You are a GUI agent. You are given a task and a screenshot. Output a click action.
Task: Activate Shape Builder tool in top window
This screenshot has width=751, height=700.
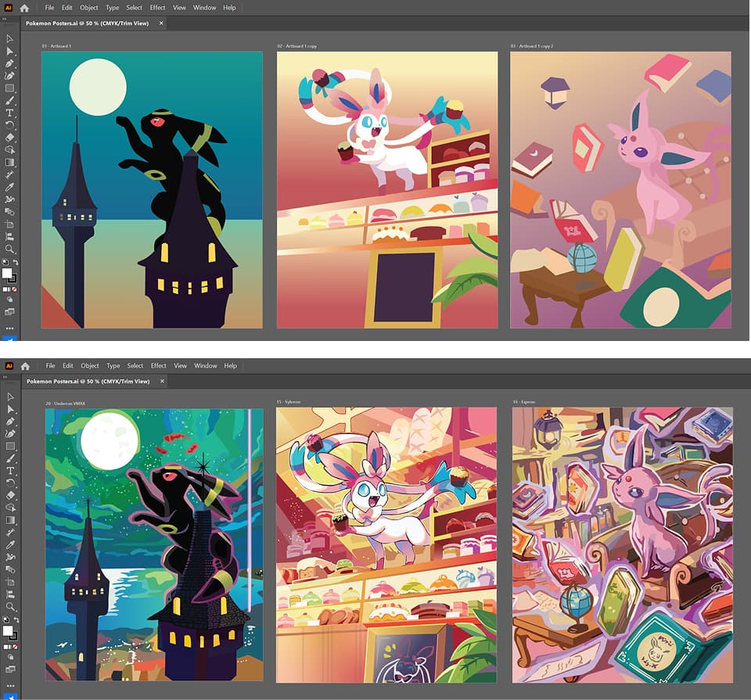click(9, 150)
